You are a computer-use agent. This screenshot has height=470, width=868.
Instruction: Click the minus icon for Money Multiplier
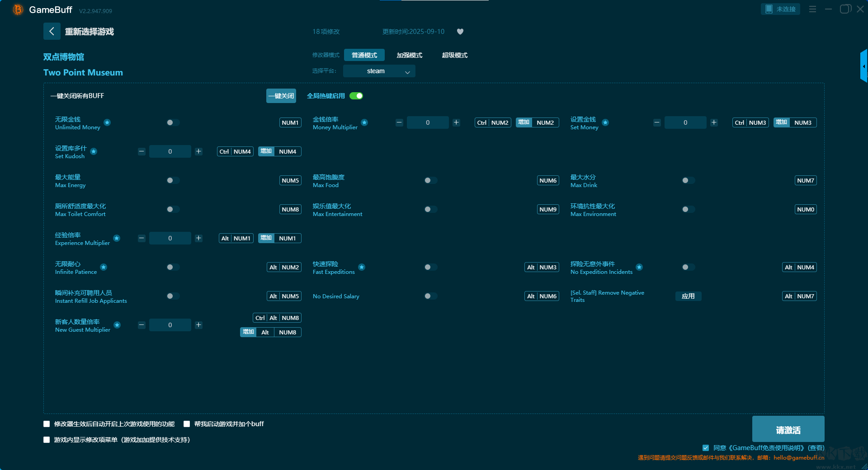pos(399,122)
